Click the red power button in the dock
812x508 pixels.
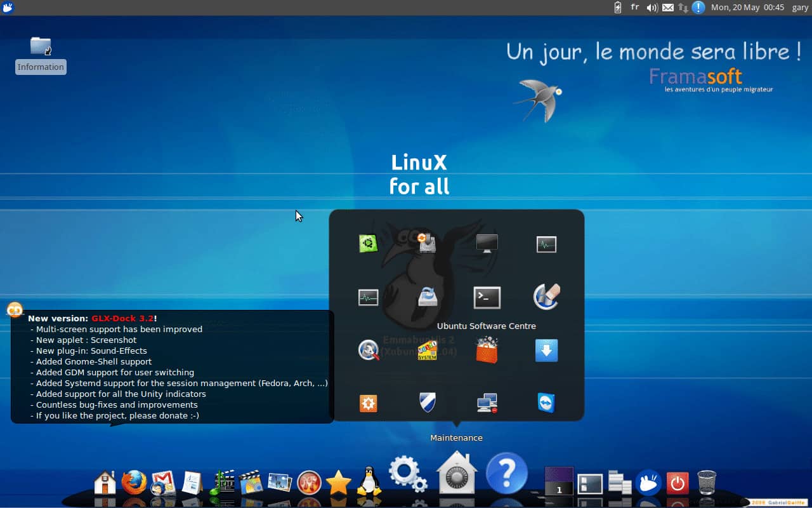pos(678,483)
